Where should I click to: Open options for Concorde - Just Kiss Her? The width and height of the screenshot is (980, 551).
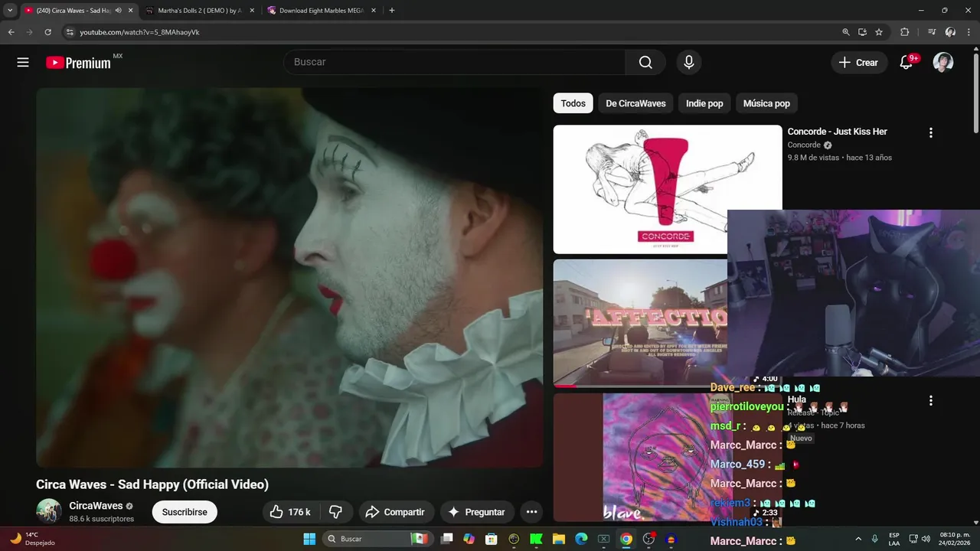click(x=931, y=132)
